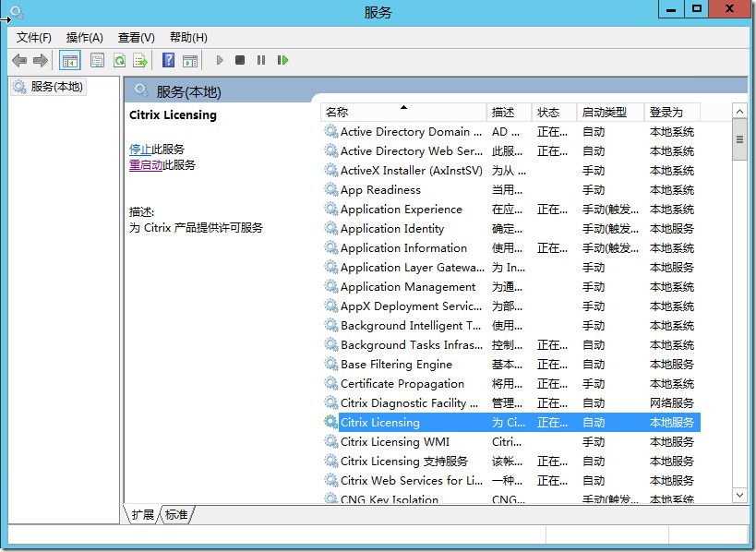Open the Help toolbar icon
The image size is (756, 552).
(168, 60)
